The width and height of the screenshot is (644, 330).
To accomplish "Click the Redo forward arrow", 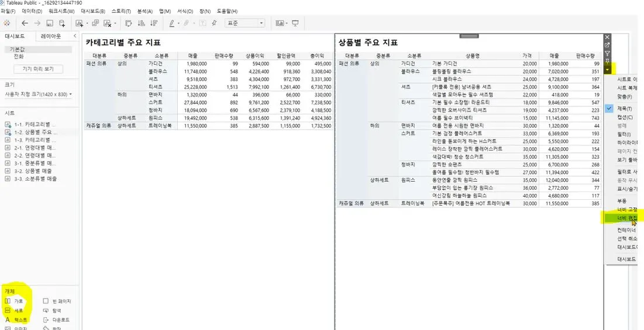I will (37, 23).
